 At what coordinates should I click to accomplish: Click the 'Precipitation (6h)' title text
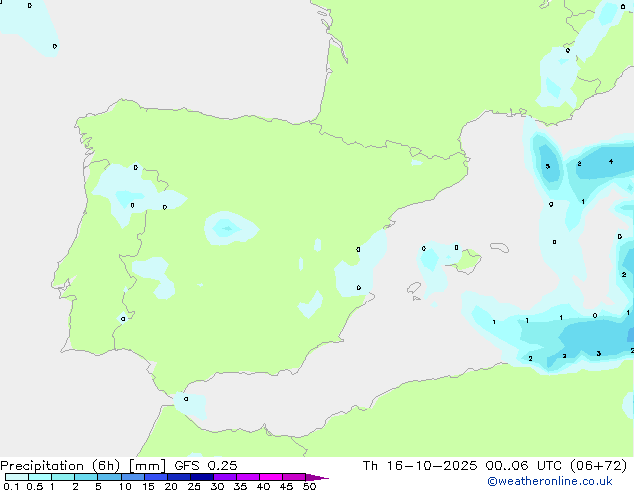pyautogui.click(x=60, y=466)
